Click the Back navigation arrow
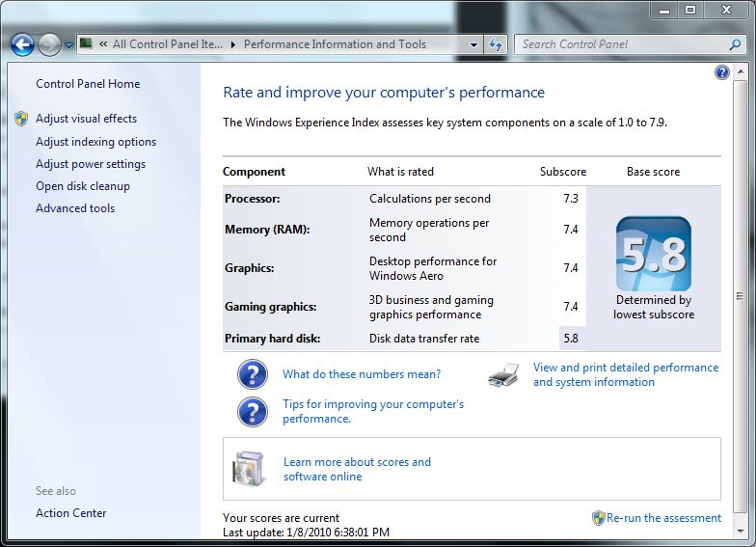This screenshot has width=756, height=547. click(22, 45)
